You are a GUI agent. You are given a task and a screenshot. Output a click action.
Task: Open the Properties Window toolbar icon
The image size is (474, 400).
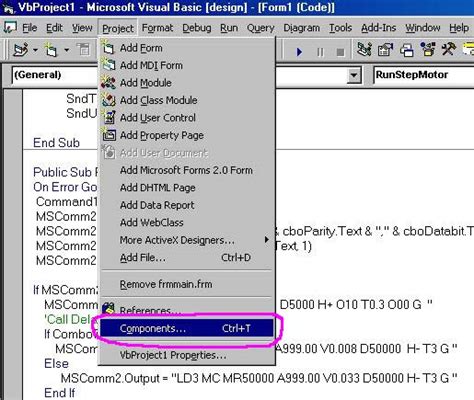385,50
